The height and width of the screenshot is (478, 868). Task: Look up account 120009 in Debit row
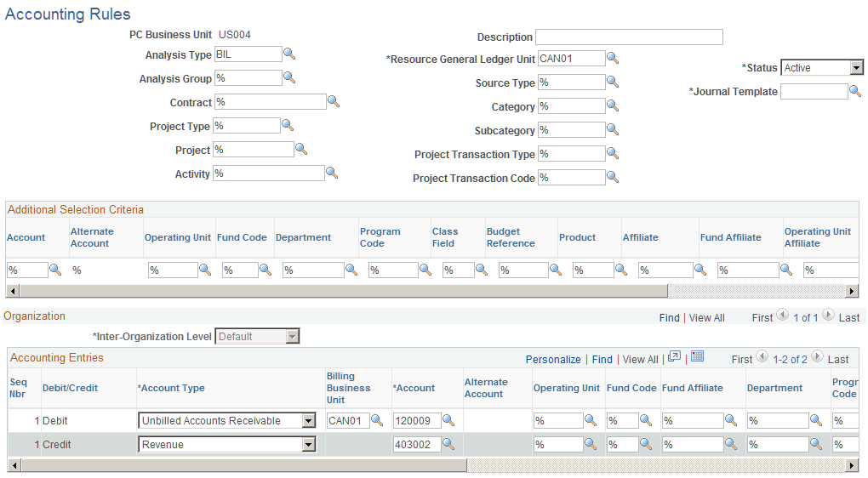click(x=448, y=420)
